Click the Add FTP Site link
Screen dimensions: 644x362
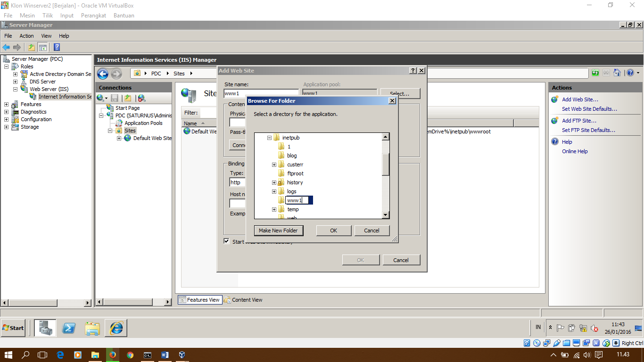[x=579, y=121]
